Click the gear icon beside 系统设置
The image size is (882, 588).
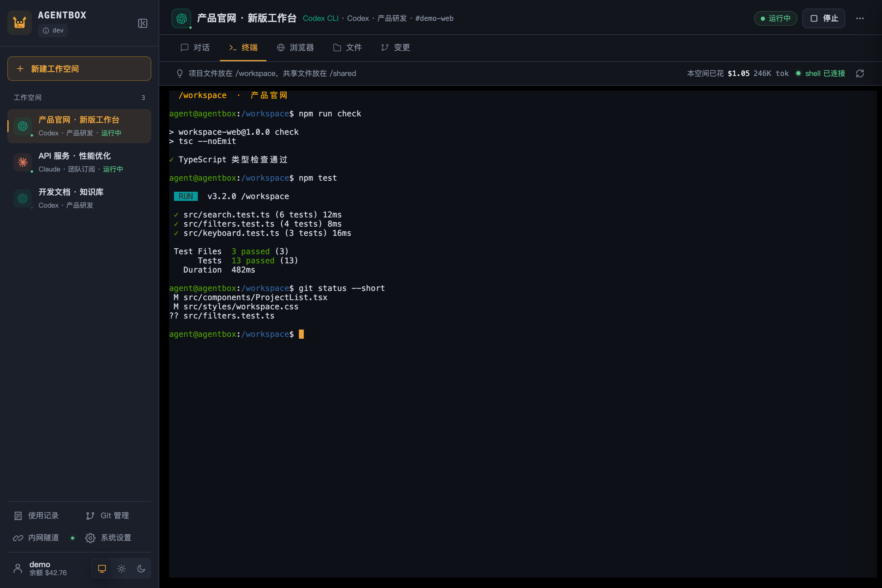pyautogui.click(x=90, y=538)
